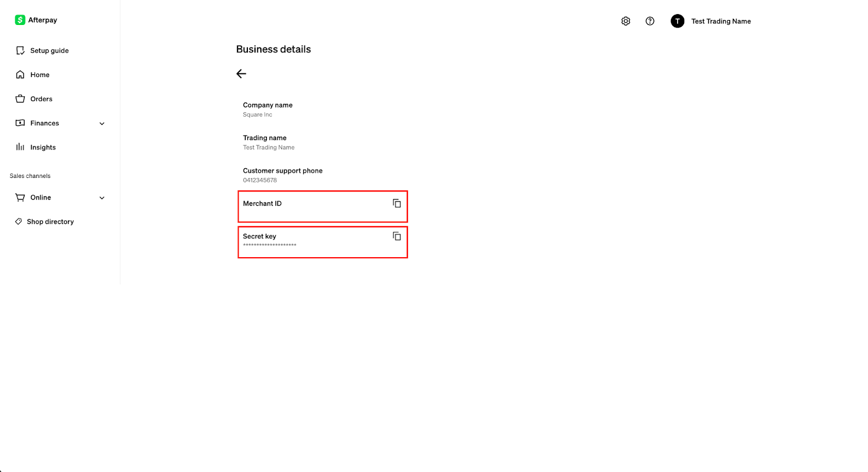Open help via question mark icon

click(x=650, y=21)
